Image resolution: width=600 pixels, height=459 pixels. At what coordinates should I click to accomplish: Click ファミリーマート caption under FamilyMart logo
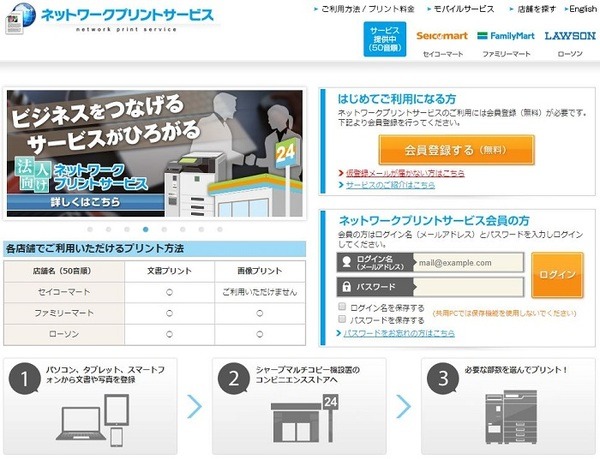click(x=506, y=54)
